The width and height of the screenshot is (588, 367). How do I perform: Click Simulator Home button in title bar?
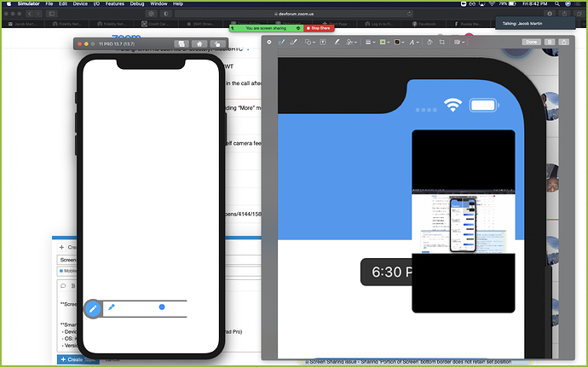point(199,44)
